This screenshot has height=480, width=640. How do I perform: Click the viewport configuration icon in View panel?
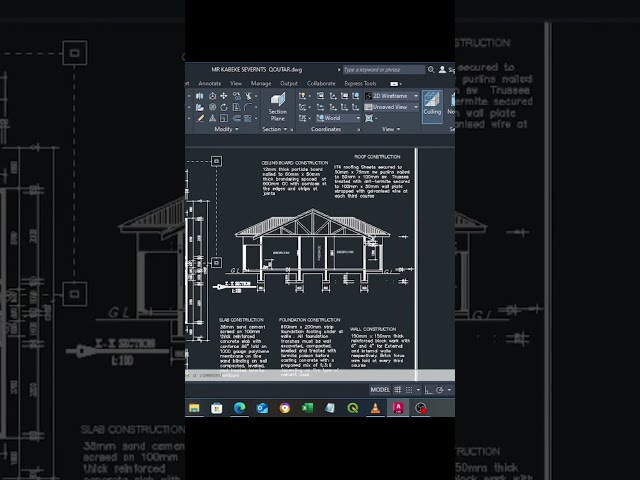coord(369,118)
